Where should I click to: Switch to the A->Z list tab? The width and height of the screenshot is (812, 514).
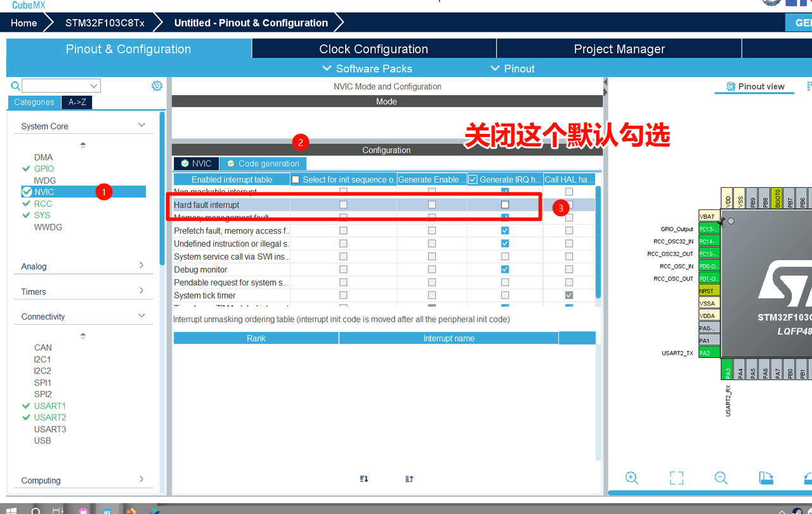[77, 102]
